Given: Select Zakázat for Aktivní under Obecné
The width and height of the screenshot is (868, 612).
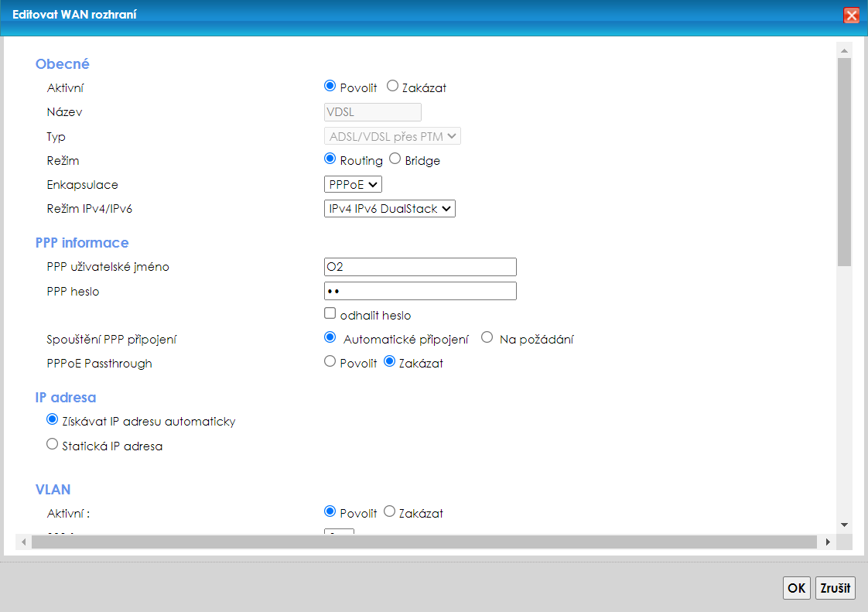Looking at the screenshot, I should pos(392,87).
